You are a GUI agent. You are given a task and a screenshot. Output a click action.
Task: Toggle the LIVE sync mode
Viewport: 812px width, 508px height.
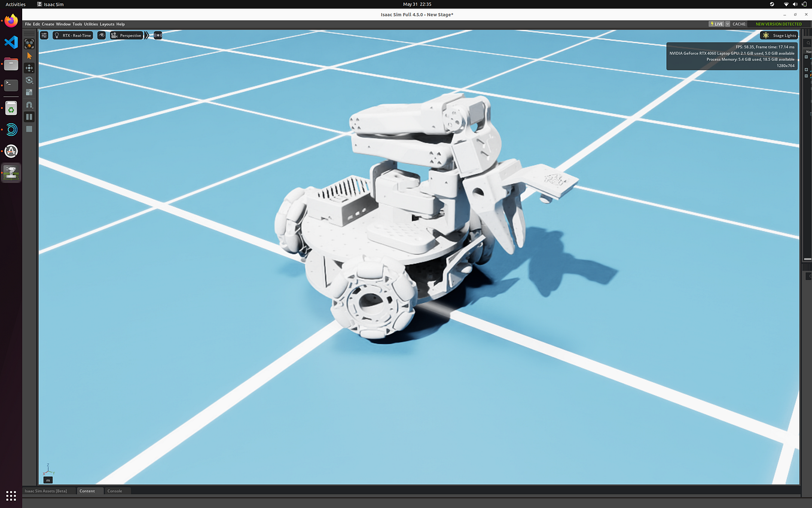coord(716,24)
